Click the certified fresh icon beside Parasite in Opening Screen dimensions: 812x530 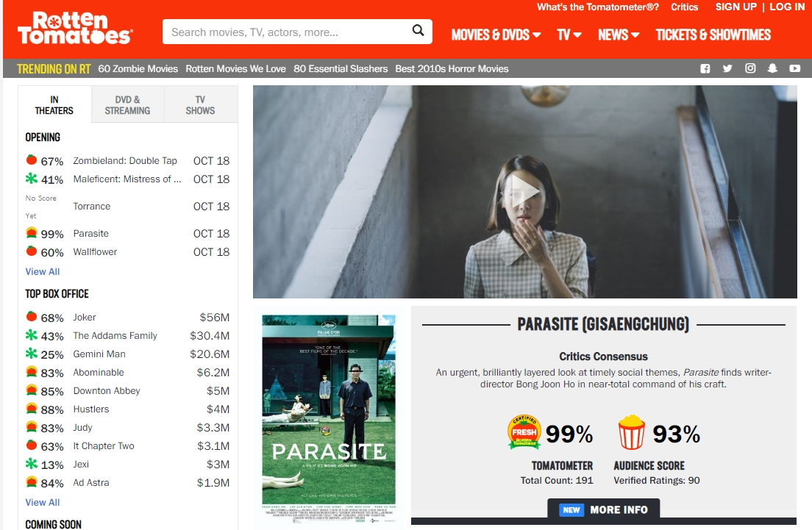pos(32,232)
